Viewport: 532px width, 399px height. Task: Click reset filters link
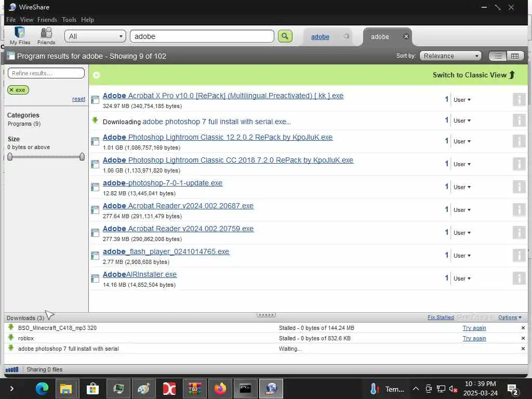[79, 99]
